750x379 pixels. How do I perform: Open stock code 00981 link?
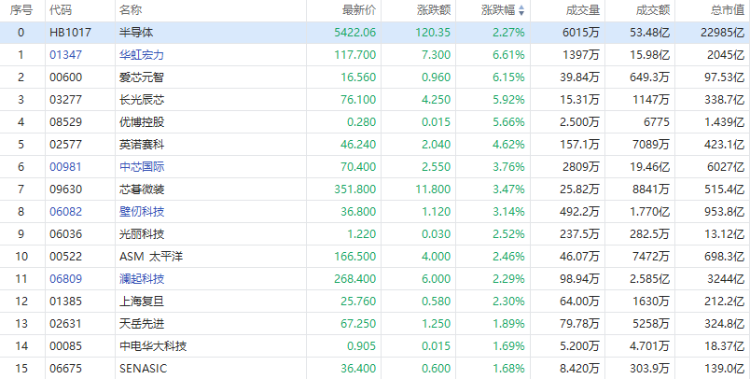click(x=66, y=167)
